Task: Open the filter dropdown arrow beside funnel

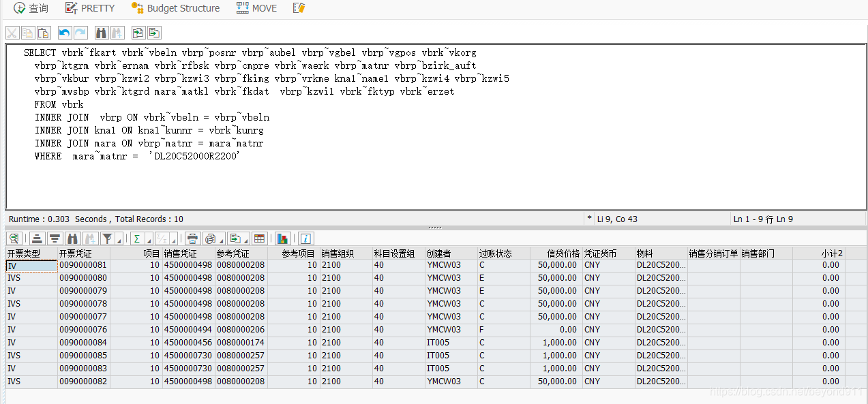Action: pos(119,240)
